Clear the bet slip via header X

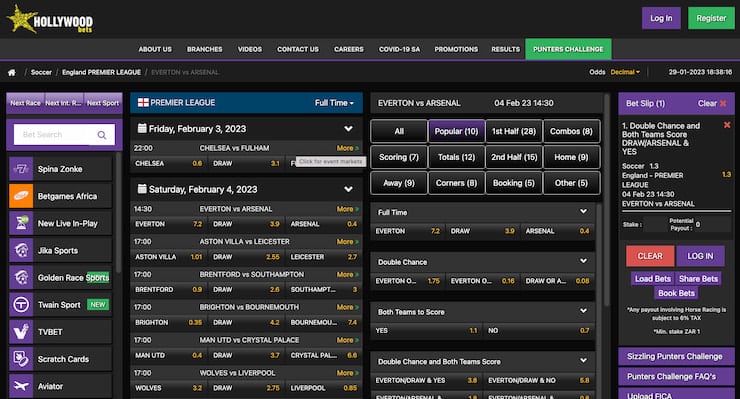pyautogui.click(x=723, y=103)
